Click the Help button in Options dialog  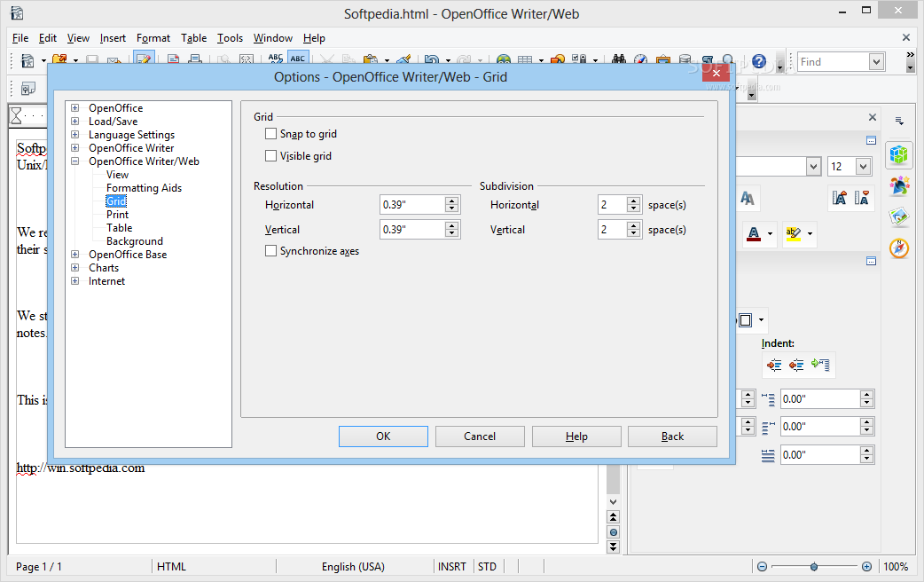(576, 436)
